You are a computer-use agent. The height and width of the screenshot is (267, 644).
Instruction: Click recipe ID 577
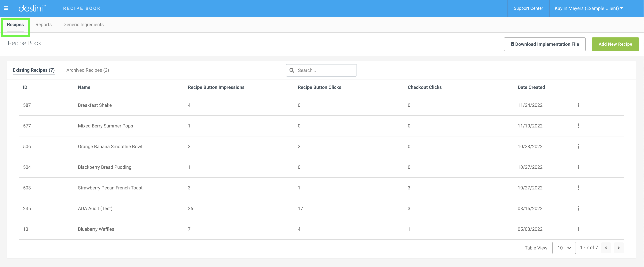coord(27,126)
